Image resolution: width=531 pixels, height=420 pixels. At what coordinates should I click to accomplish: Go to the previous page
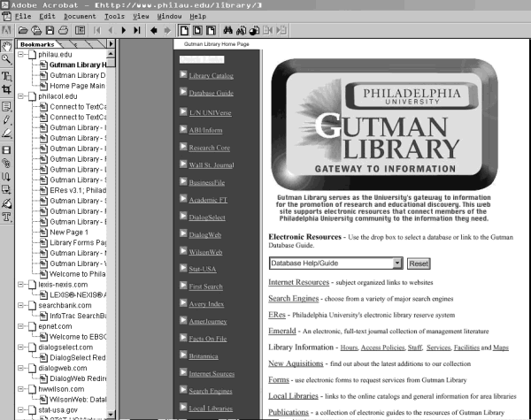[111, 30]
